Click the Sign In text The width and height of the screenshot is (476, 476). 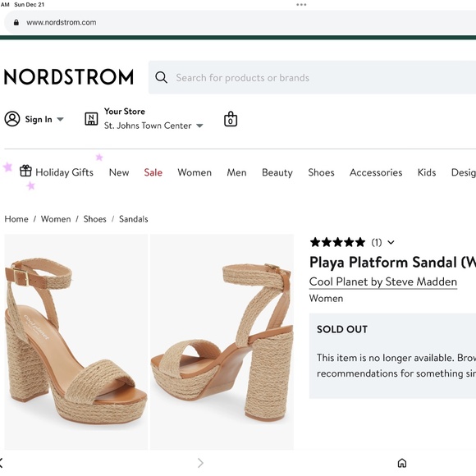[39, 119]
